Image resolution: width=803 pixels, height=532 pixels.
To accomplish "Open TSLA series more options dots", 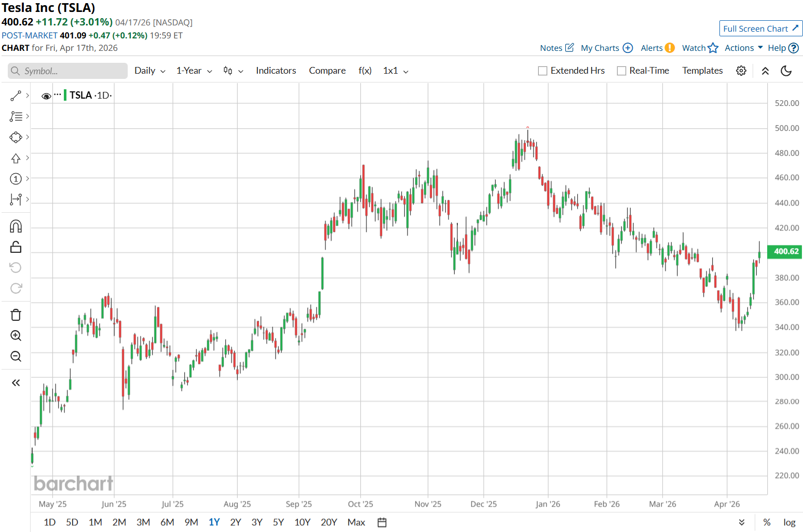I will click(58, 94).
